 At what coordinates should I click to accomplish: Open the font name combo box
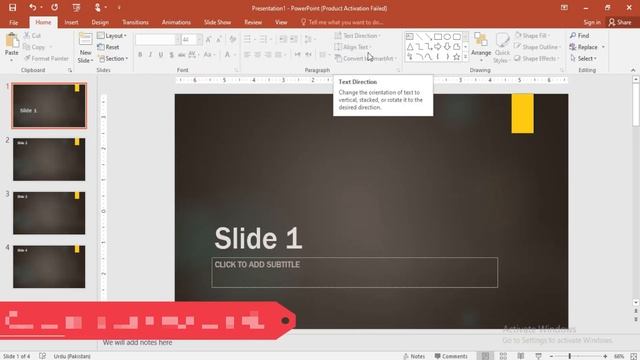158,39
